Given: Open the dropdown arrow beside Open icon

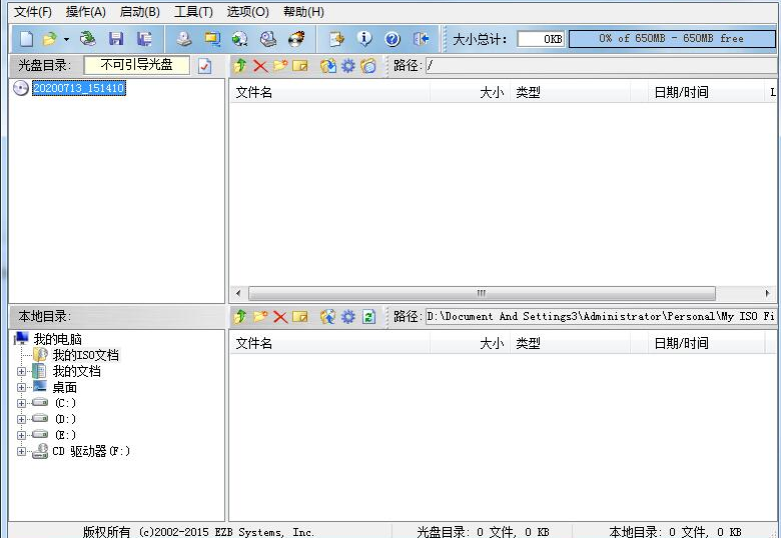Looking at the screenshot, I should pyautogui.click(x=66, y=39).
